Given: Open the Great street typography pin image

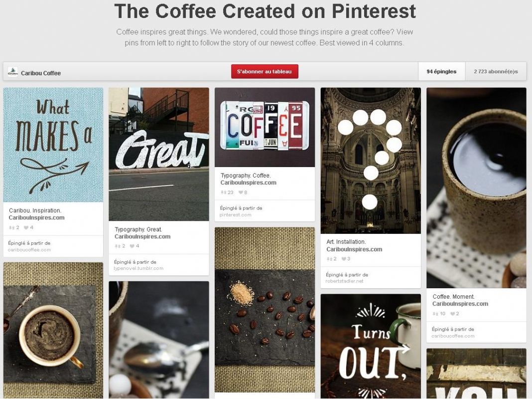Looking at the screenshot, I should (x=159, y=155).
